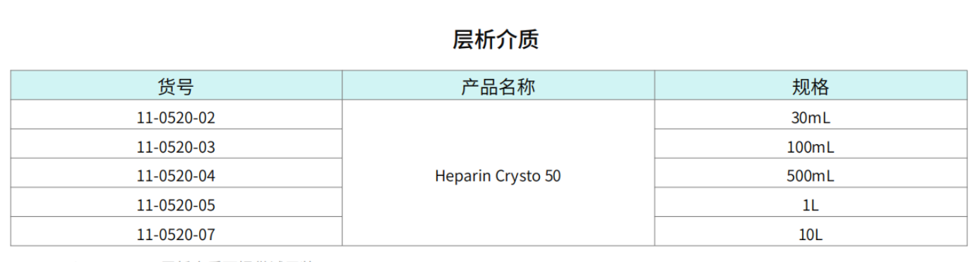The width and height of the screenshot is (980, 262).
Task: Click the 层析 characters in the heading
Action: coord(474,40)
